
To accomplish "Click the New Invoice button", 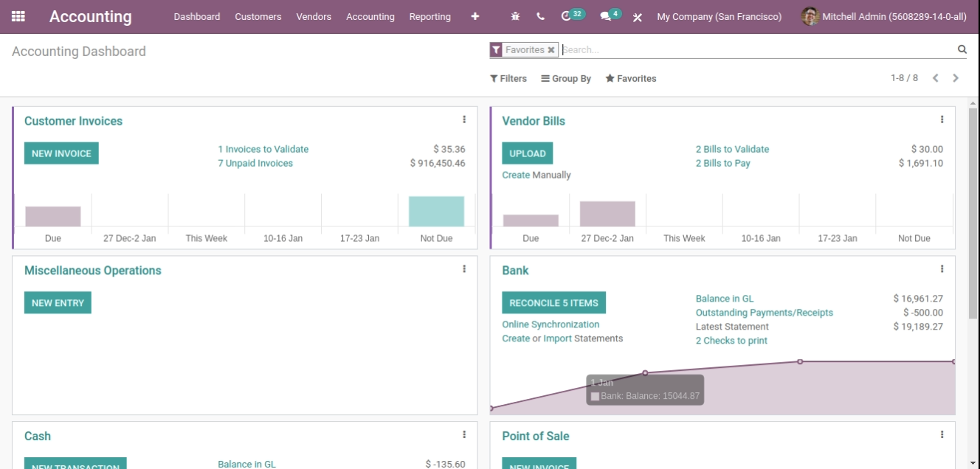I will 61,153.
